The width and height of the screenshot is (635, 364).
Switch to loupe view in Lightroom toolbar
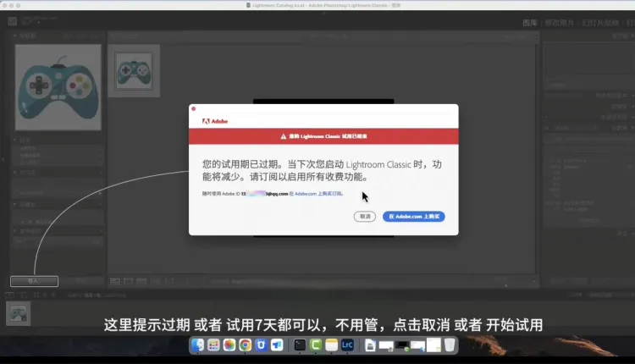(129, 281)
